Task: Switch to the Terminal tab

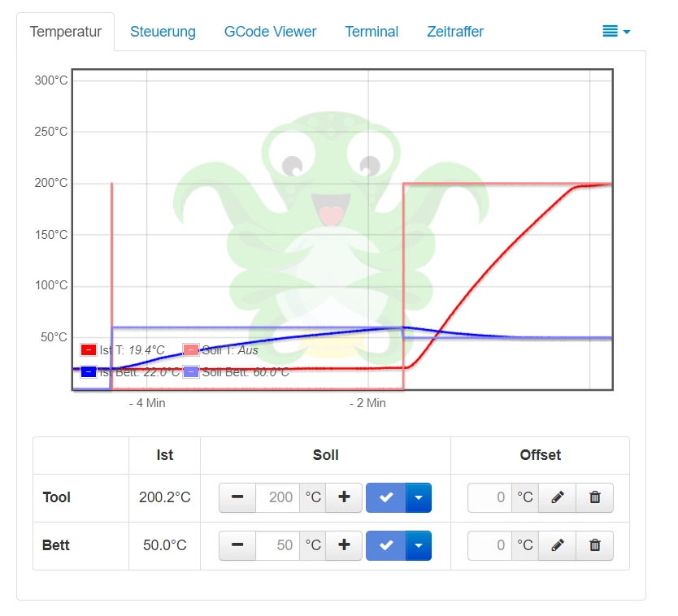Action: click(x=372, y=32)
